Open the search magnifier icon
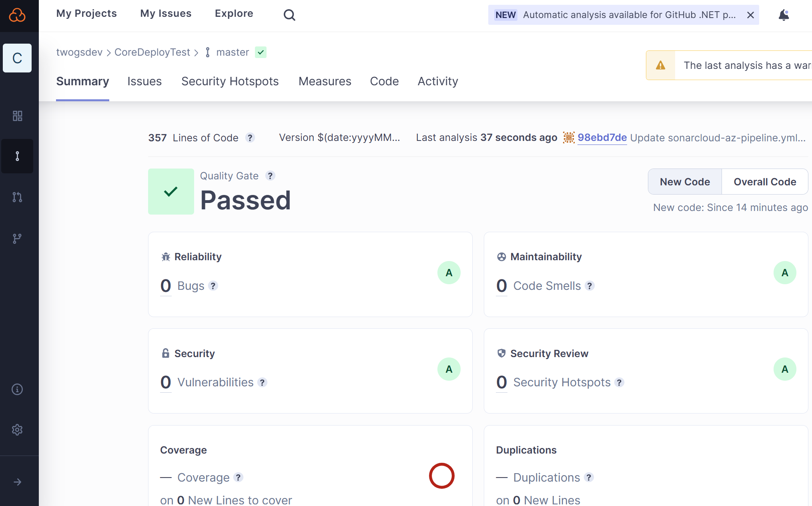This screenshot has height=506, width=812. (x=289, y=15)
